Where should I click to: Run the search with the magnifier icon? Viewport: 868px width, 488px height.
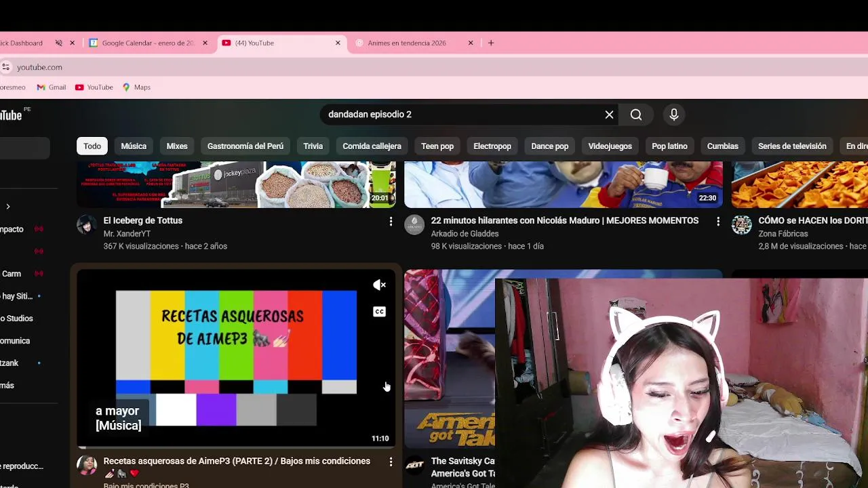coord(636,115)
